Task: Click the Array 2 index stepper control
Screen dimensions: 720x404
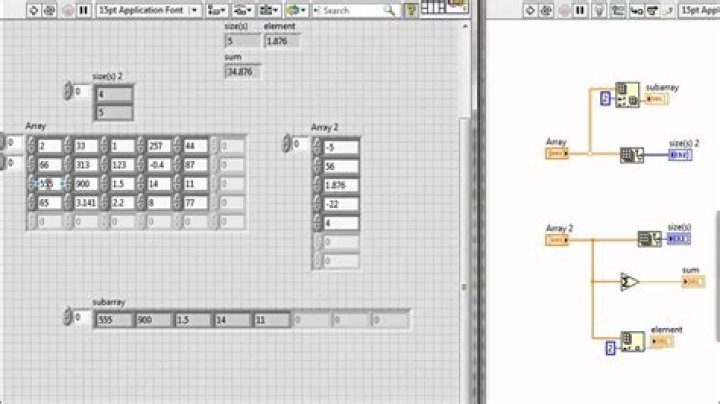Action: [291, 144]
